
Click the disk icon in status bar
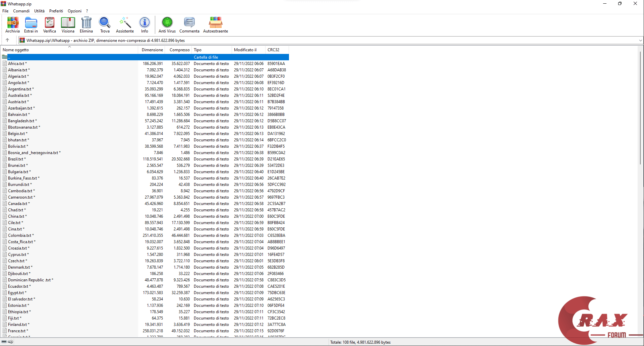pyautogui.click(x=4, y=342)
